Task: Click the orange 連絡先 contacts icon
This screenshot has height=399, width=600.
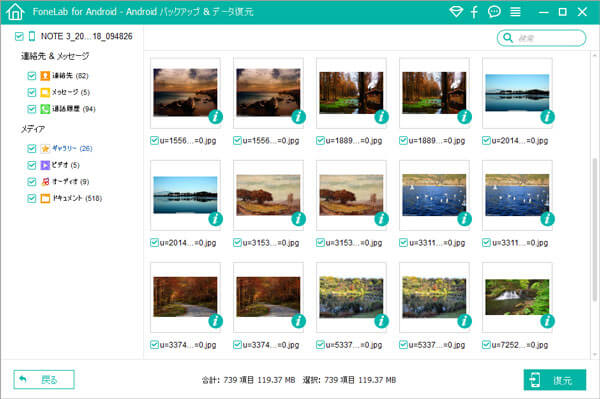Action: click(x=45, y=76)
